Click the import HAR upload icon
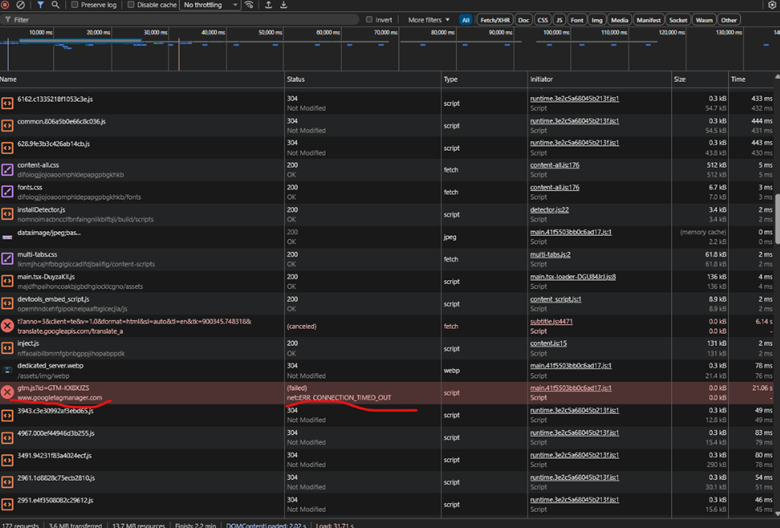This screenshot has height=528, width=780. click(268, 5)
